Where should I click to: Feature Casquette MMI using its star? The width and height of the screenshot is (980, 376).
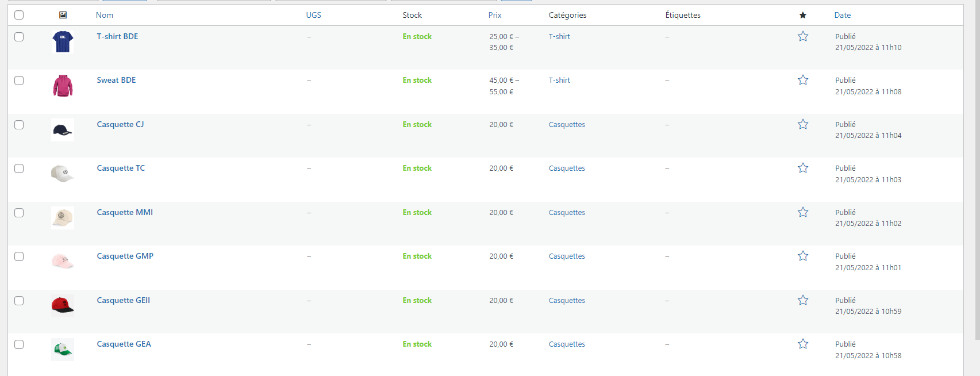(803, 213)
